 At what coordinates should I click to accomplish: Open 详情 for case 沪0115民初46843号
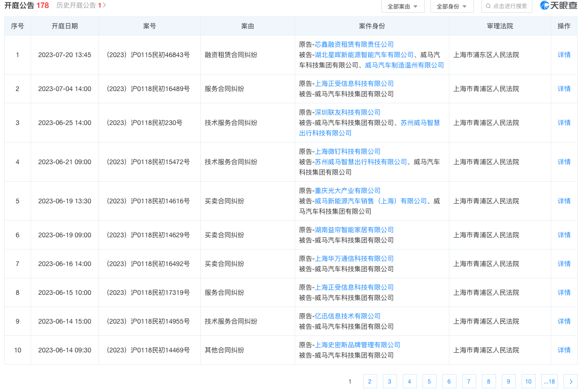point(564,55)
